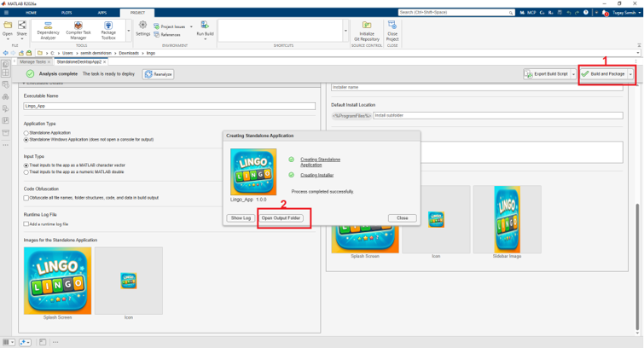Click the Splash Screen image under Standalone Application

pos(57,281)
